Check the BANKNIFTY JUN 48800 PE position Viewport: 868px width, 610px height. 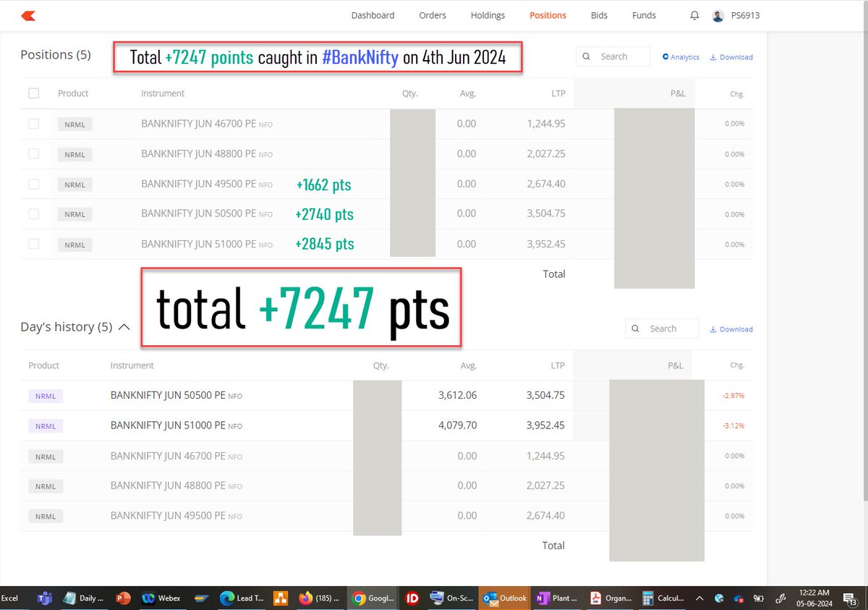coord(34,153)
